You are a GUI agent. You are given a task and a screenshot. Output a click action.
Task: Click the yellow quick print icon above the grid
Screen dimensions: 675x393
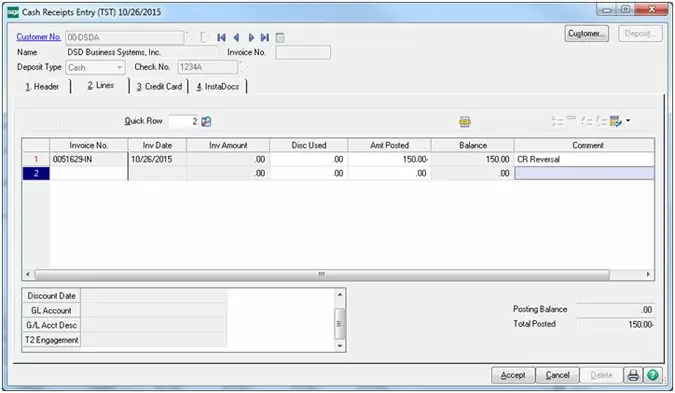[464, 122]
